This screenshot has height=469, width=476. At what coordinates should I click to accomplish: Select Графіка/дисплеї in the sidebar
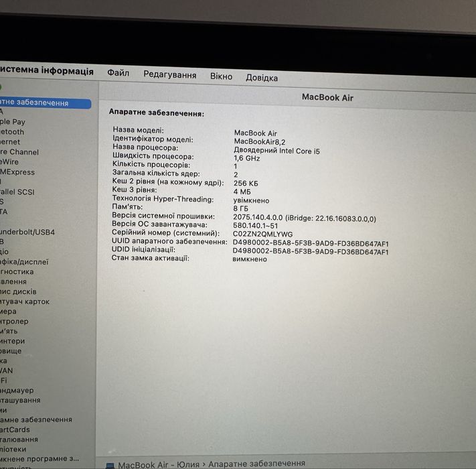point(24,262)
